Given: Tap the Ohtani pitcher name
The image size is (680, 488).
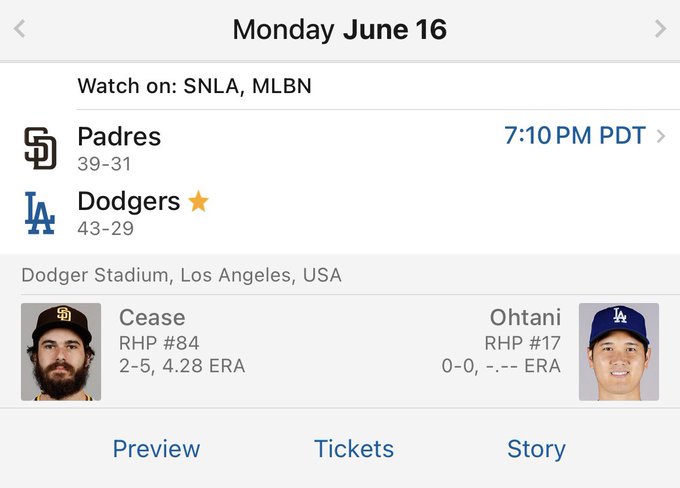Looking at the screenshot, I should point(525,318).
